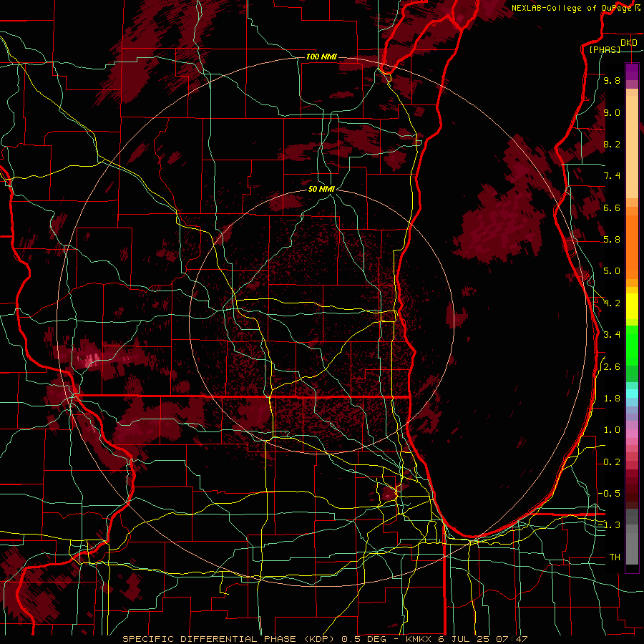The width and height of the screenshot is (644, 644).
Task: Click the 0.2 value on the color scale
Action: click(x=612, y=462)
